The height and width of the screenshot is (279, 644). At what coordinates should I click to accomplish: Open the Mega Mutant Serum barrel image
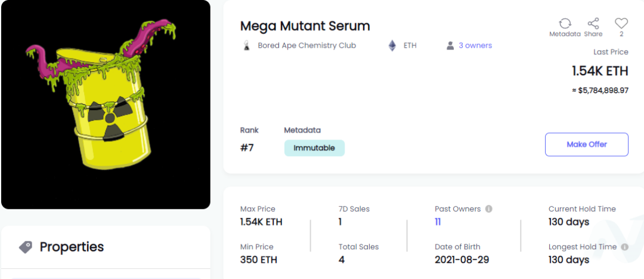click(x=106, y=104)
